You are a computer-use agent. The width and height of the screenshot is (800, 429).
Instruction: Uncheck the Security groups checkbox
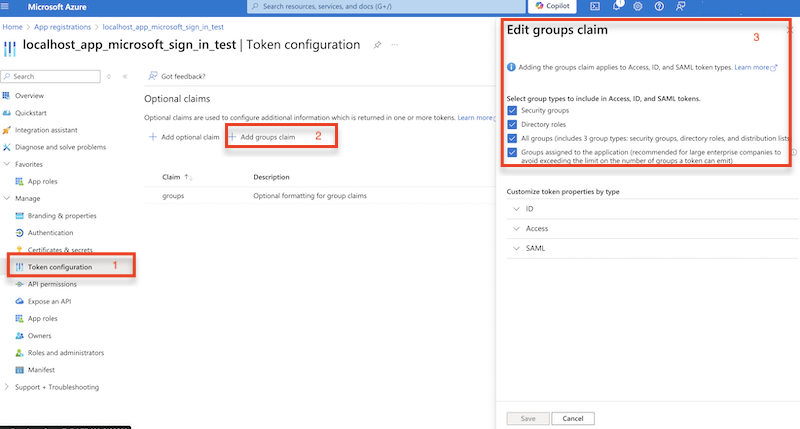[512, 111]
